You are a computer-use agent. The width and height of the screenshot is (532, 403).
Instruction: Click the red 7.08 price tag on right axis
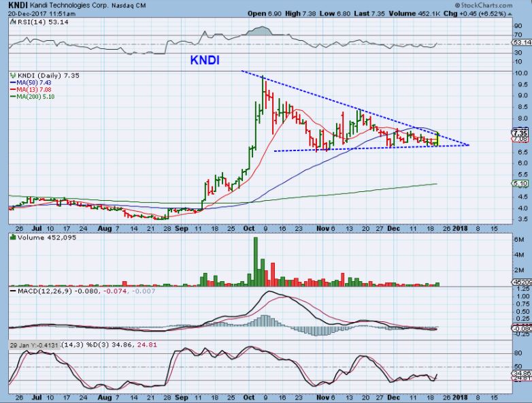520,139
